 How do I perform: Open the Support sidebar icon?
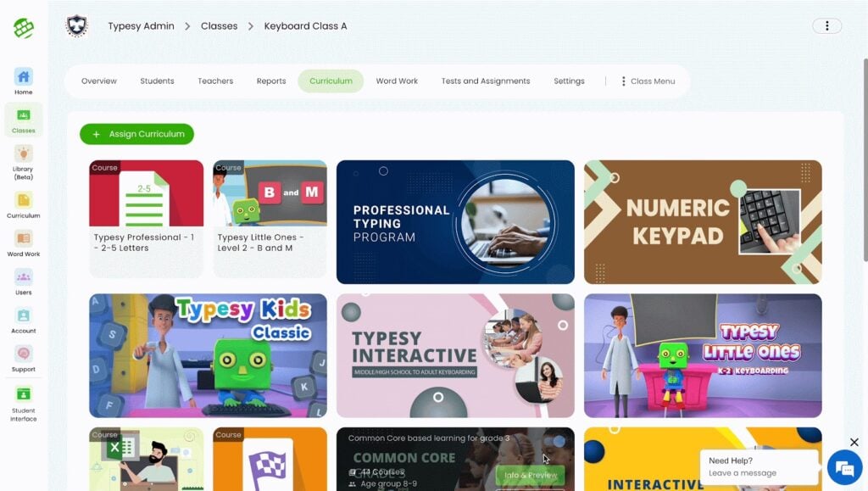pos(23,359)
